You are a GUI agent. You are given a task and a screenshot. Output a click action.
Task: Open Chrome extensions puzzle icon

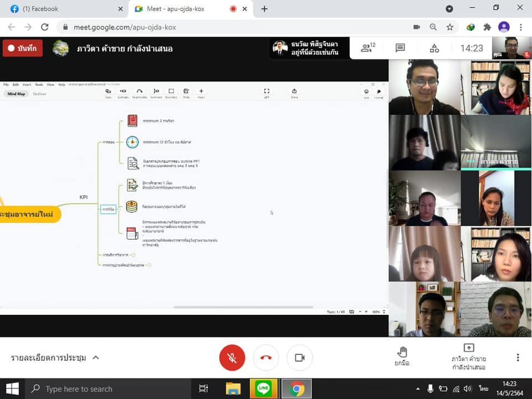487,27
